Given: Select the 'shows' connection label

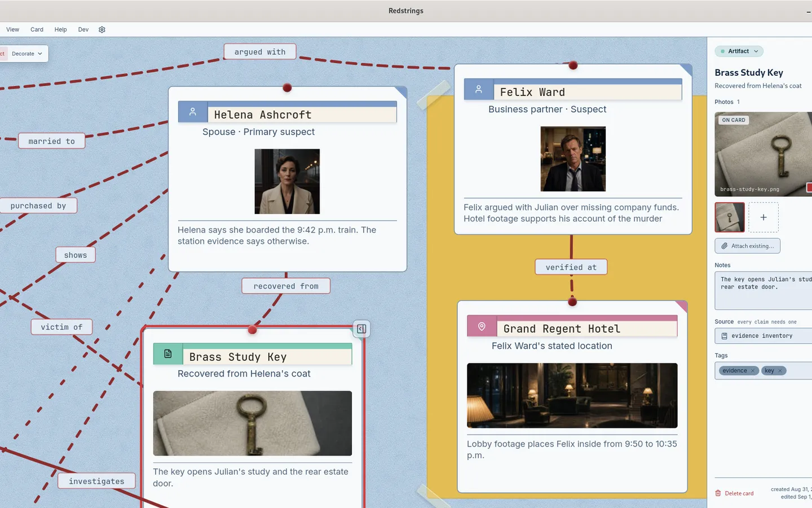Looking at the screenshot, I should 76,255.
